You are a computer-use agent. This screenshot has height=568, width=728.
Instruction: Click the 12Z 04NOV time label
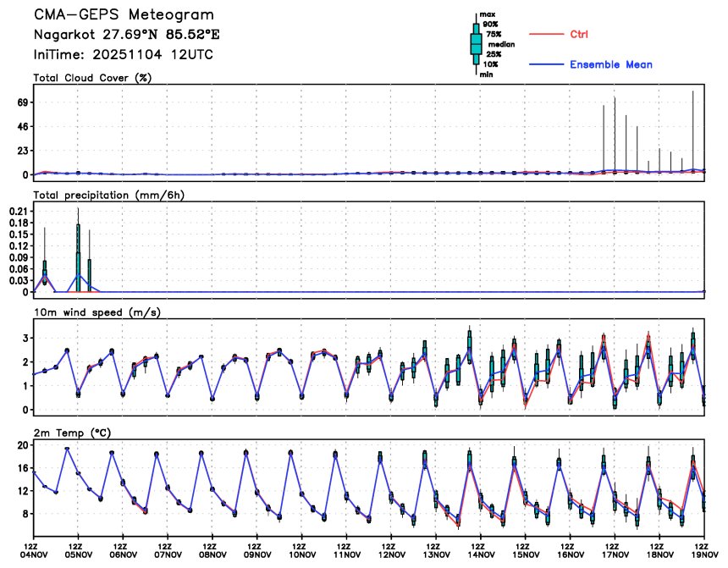(32, 550)
